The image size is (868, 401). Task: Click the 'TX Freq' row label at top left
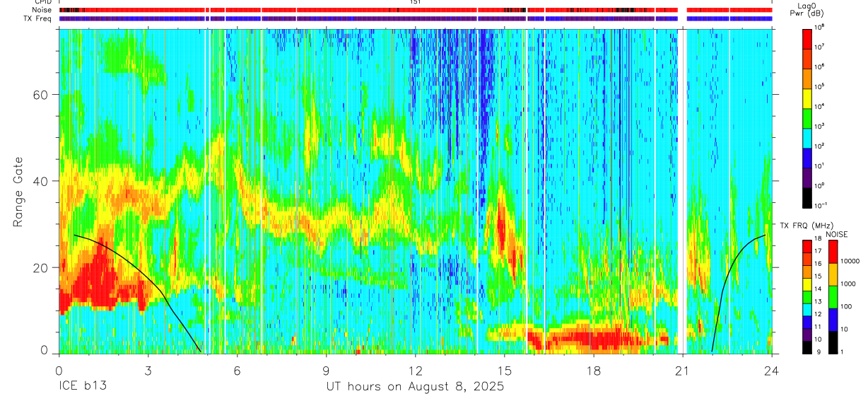(39, 19)
